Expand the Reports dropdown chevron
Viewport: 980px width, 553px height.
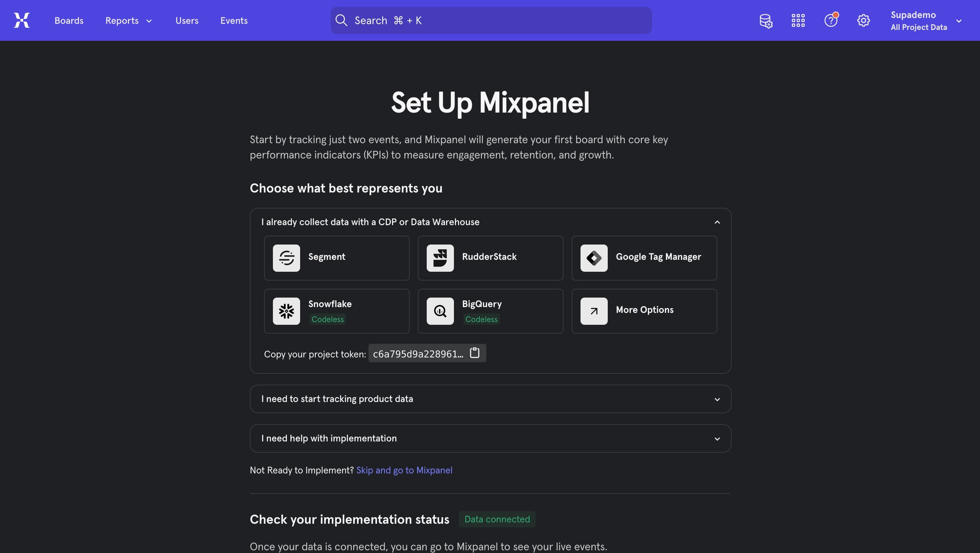tap(149, 21)
